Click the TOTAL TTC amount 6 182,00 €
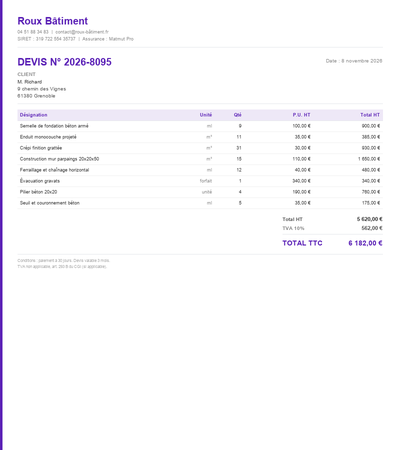The width and height of the screenshot is (400, 450). pyautogui.click(x=365, y=243)
